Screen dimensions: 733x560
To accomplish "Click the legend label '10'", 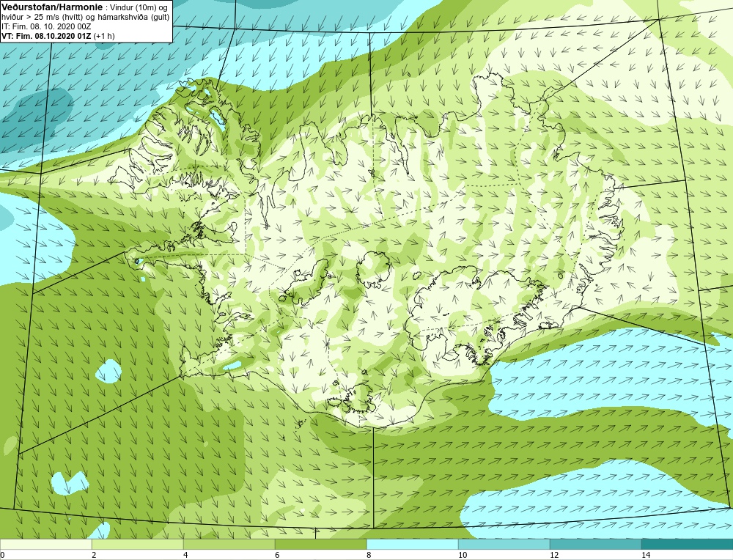I will [463, 555].
